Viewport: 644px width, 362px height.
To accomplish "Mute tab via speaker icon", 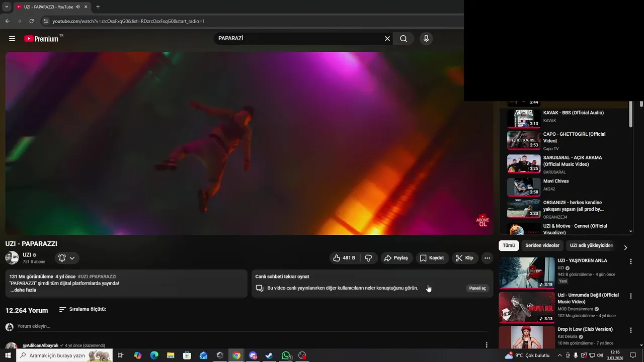I will coord(77,7).
